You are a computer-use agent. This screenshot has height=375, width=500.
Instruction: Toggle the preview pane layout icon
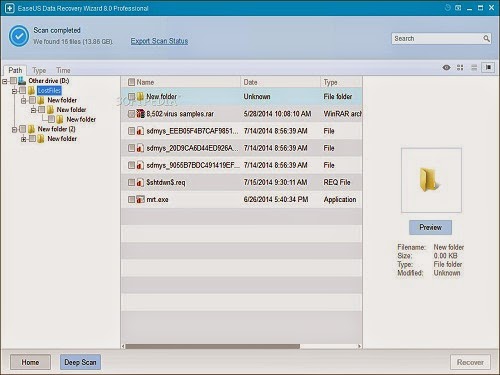[488, 68]
